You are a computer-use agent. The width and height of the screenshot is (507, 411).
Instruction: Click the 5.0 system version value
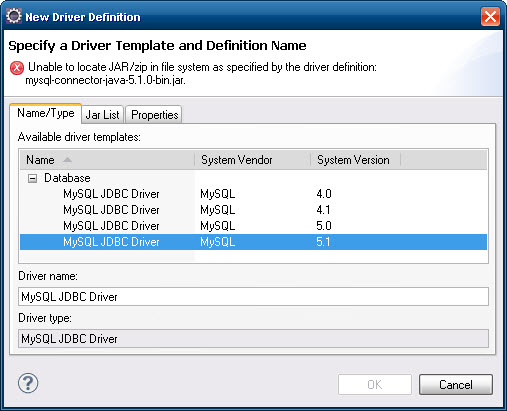pyautogui.click(x=324, y=226)
